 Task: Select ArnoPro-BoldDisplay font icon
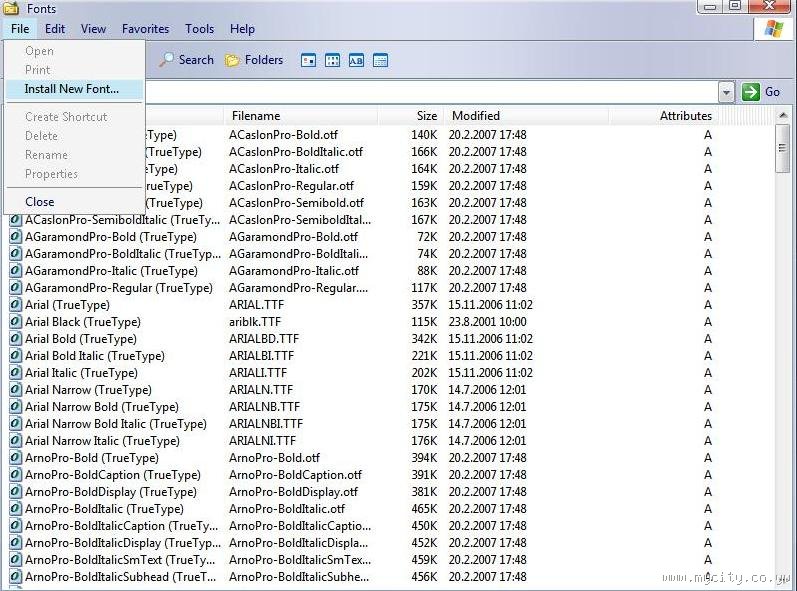16,492
